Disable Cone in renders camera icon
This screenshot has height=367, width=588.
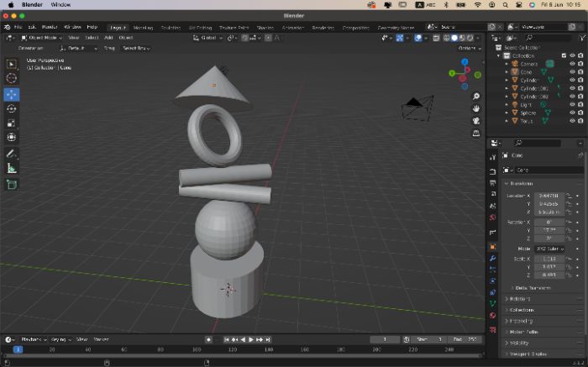580,72
